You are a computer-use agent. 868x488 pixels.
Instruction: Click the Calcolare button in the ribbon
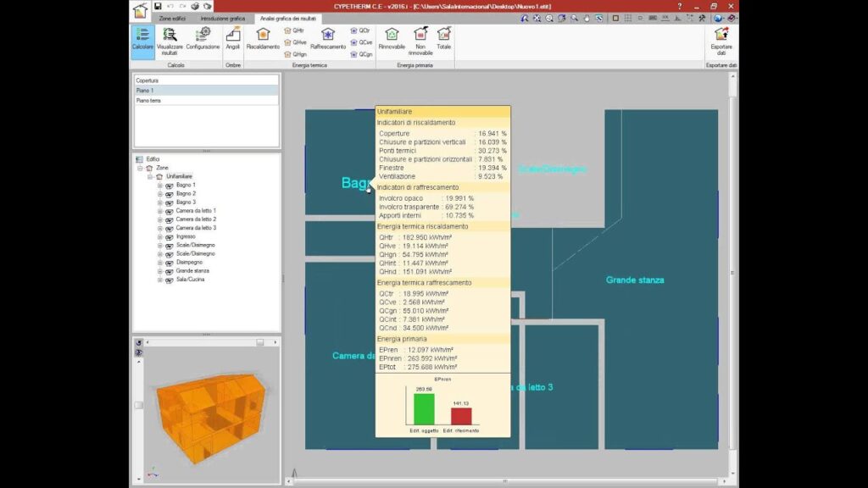click(142, 40)
